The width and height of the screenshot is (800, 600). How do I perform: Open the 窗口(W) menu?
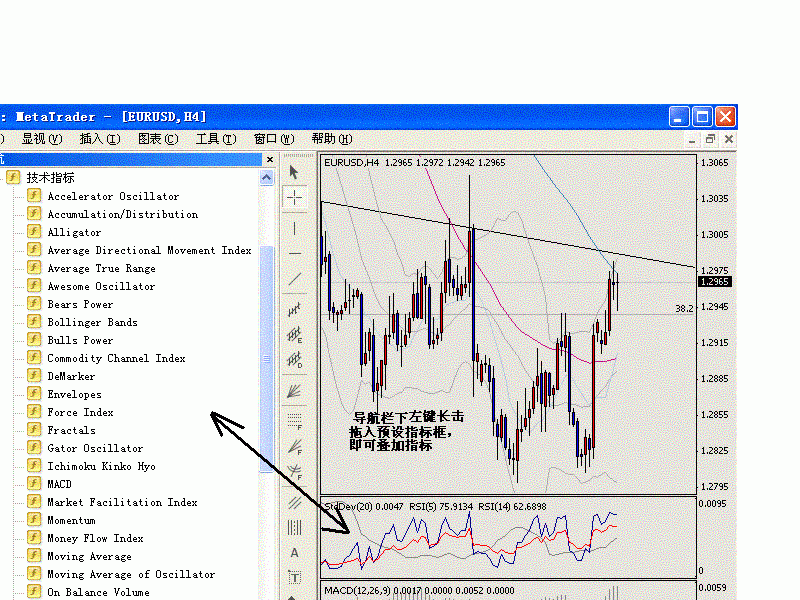click(274, 139)
